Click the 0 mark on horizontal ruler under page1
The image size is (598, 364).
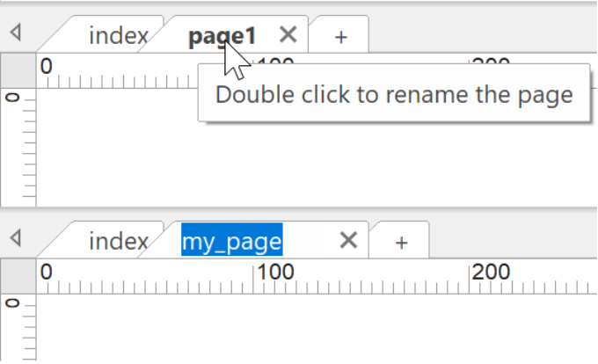coord(46,66)
